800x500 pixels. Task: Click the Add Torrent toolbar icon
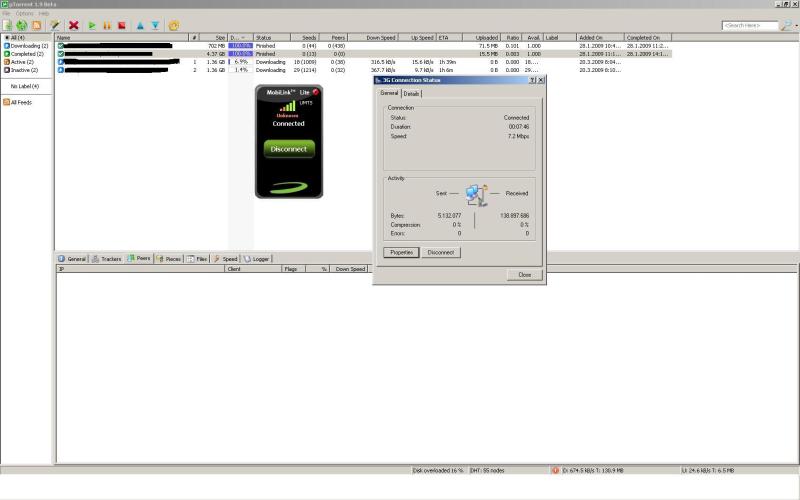click(x=8, y=25)
